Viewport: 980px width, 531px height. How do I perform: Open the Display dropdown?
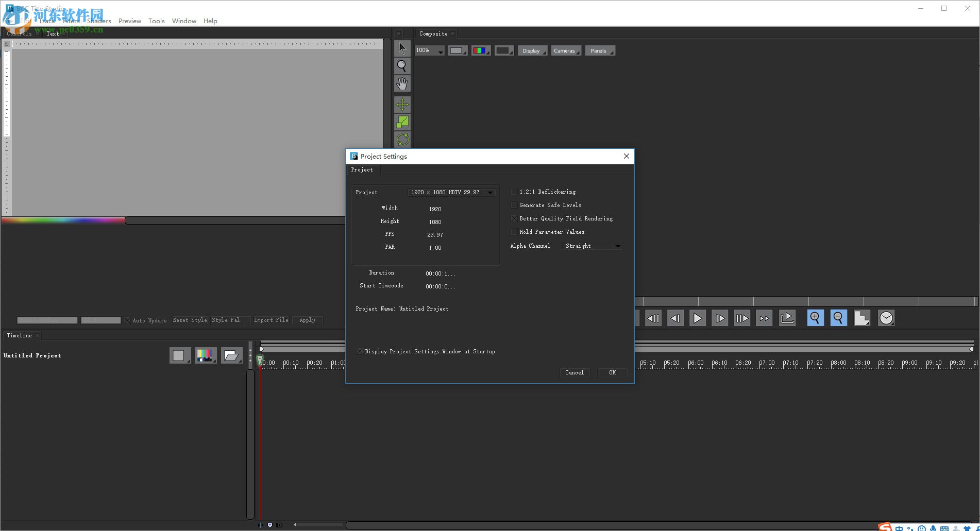click(532, 50)
